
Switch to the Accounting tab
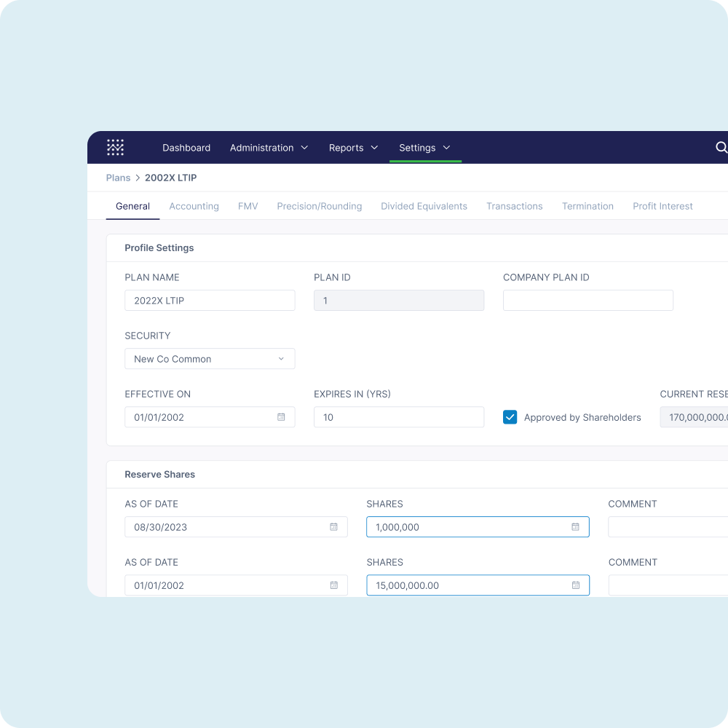194,206
